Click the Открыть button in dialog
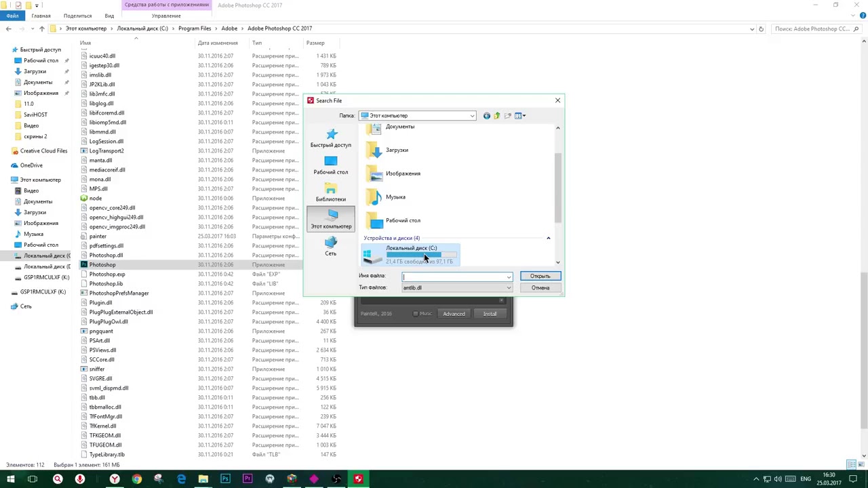 (x=540, y=277)
